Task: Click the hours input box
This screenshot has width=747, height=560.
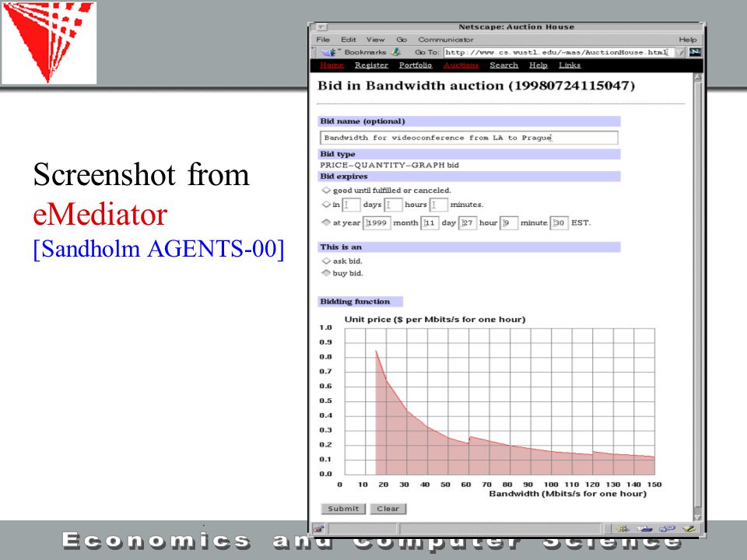Action: click(393, 205)
